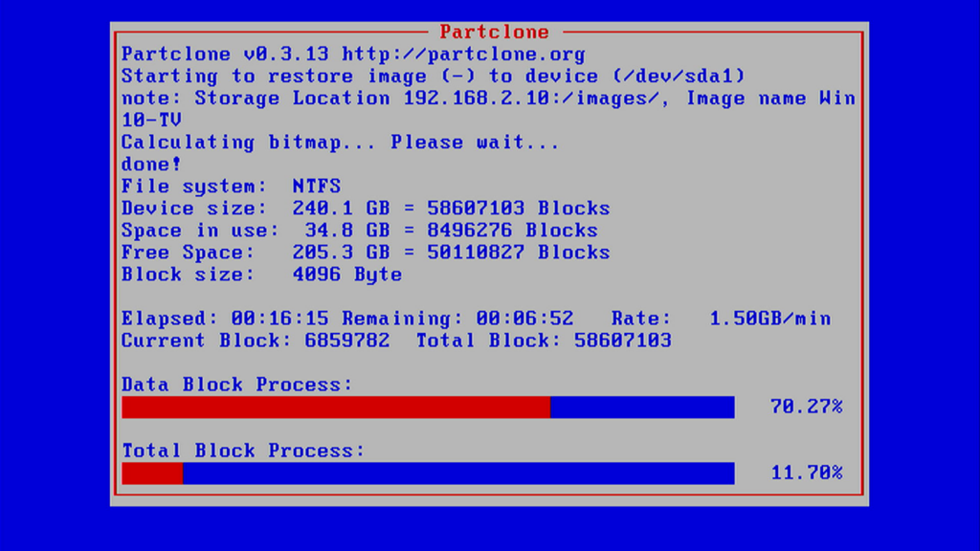
Task: Click the 11.70% total block percentage
Action: point(806,474)
